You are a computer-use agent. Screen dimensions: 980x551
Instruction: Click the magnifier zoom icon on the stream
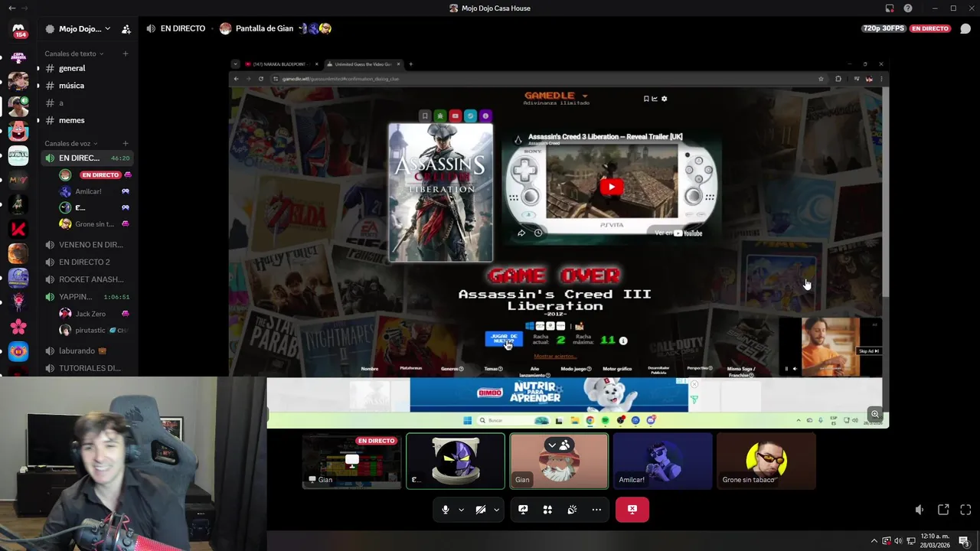(x=874, y=414)
